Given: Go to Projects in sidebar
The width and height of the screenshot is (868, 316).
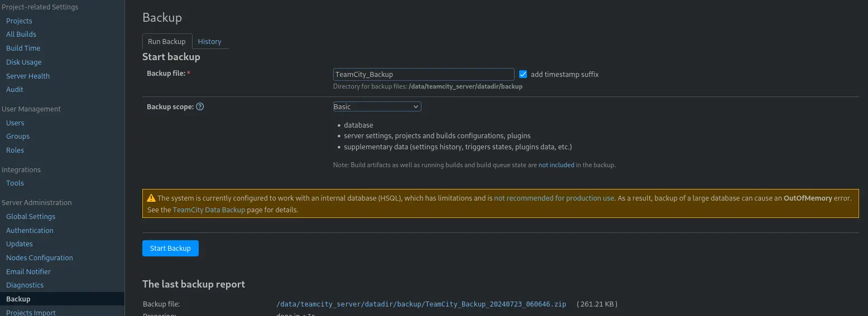Looking at the screenshot, I should (19, 21).
